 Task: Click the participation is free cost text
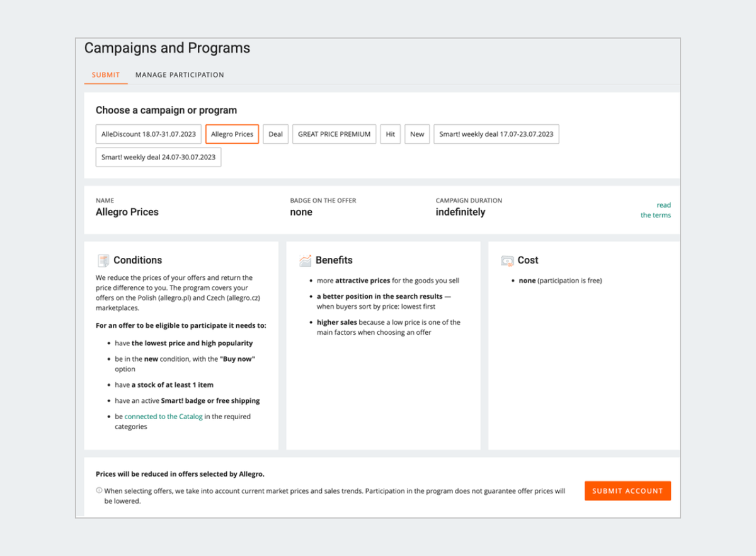coord(561,281)
